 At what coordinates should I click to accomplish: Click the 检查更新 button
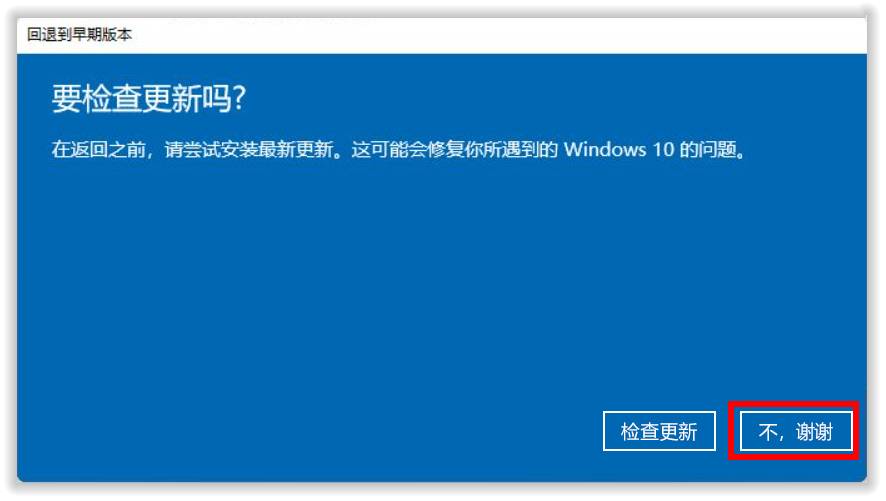click(x=659, y=431)
